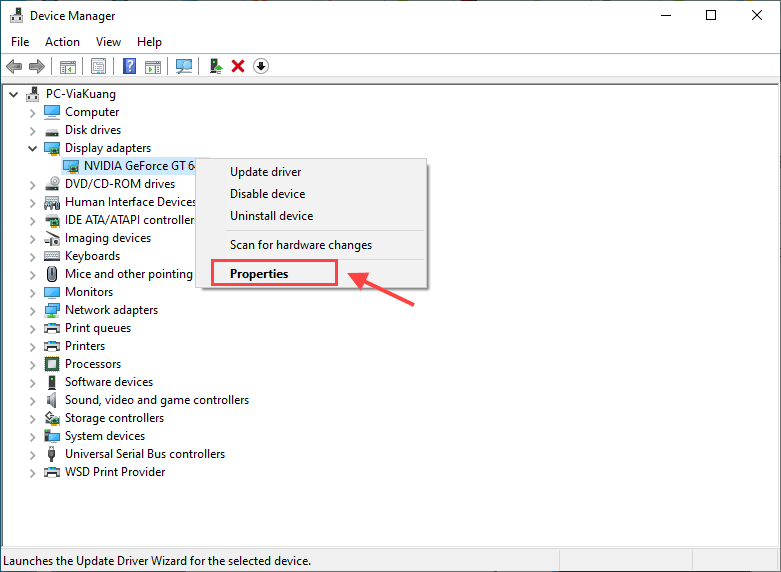Click the Properties sheet toolbar icon

pyautogui.click(x=99, y=66)
